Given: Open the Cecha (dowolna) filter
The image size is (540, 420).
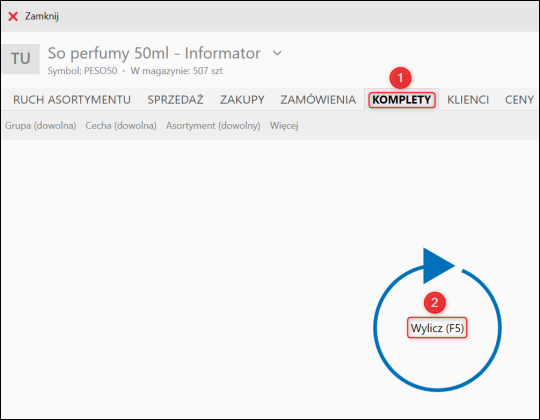Looking at the screenshot, I should (121, 126).
